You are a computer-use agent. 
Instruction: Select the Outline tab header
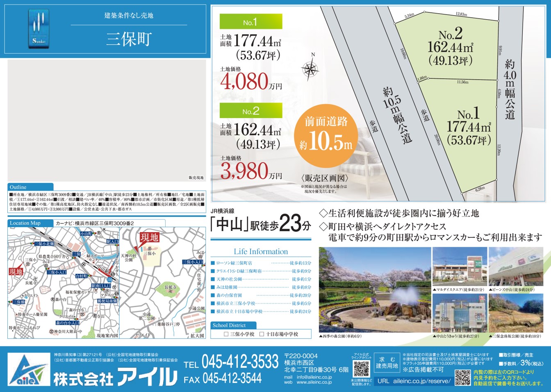pos(30,187)
